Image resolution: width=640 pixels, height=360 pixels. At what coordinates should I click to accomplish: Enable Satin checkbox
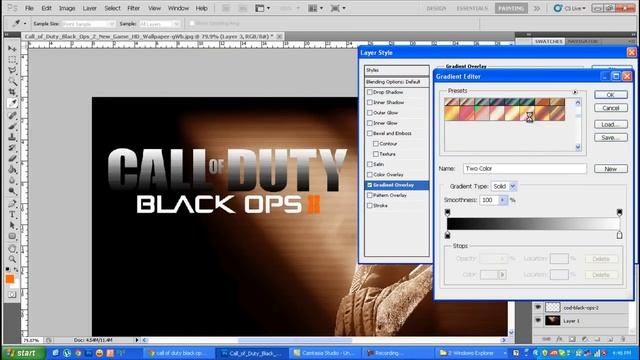click(x=370, y=164)
